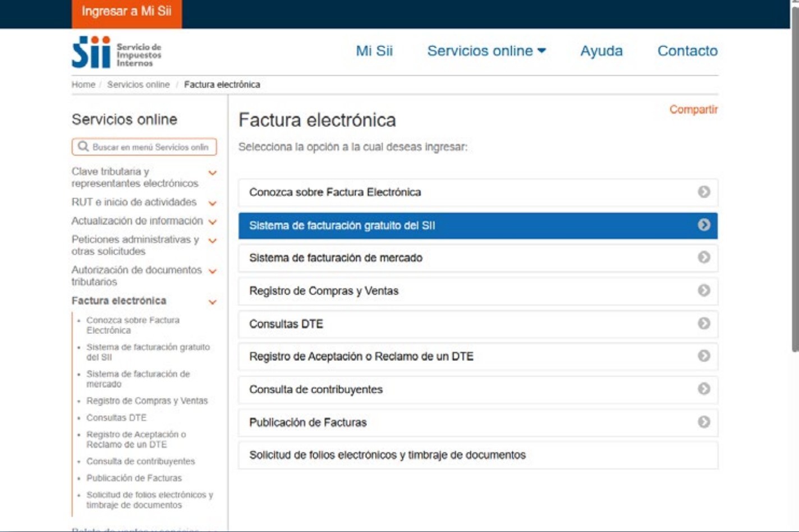Open Registro de Compras y Ventas option
The width and height of the screenshot is (799, 532).
click(x=478, y=291)
